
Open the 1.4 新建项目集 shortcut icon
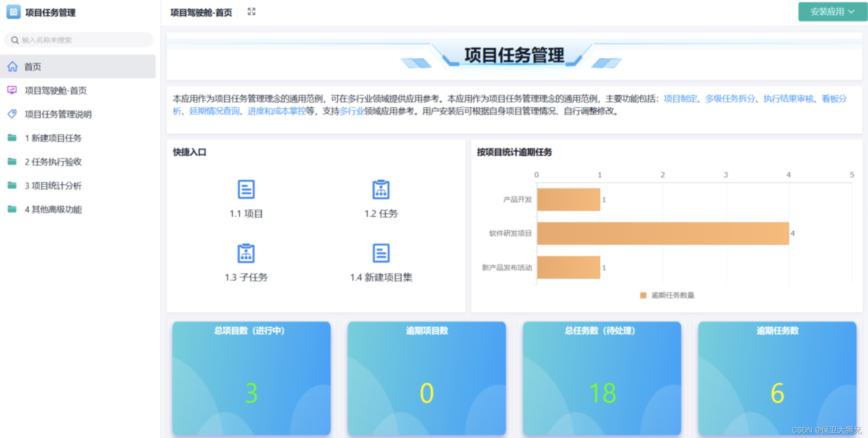click(381, 253)
